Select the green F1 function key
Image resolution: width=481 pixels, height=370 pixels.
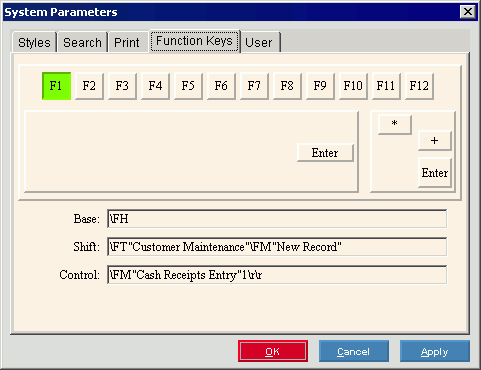tap(56, 86)
